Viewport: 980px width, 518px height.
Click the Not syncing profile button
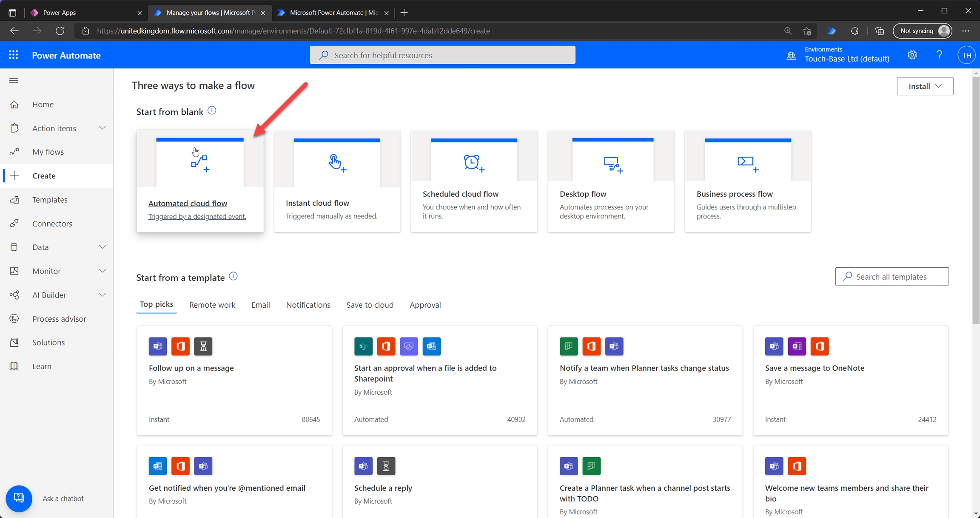point(922,31)
